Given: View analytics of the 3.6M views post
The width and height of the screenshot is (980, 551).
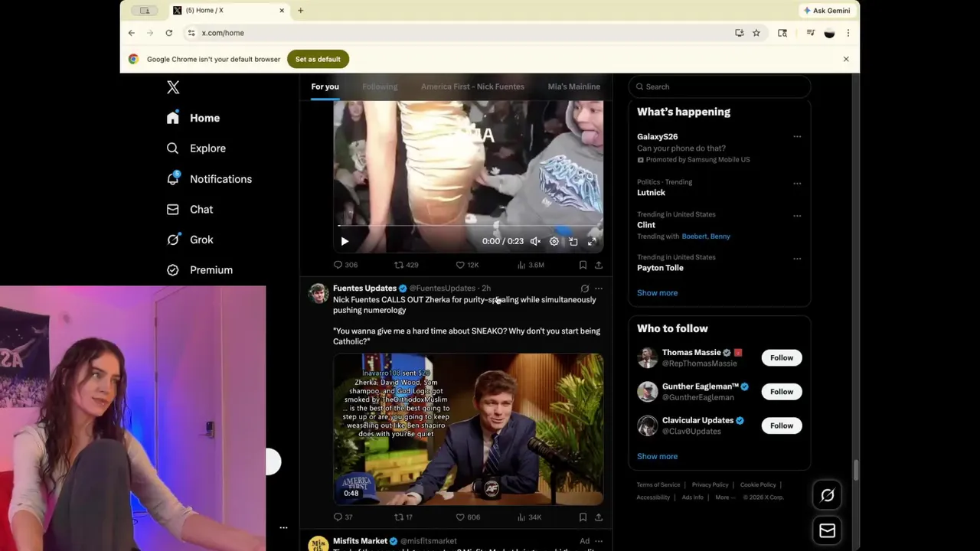Looking at the screenshot, I should pyautogui.click(x=531, y=265).
